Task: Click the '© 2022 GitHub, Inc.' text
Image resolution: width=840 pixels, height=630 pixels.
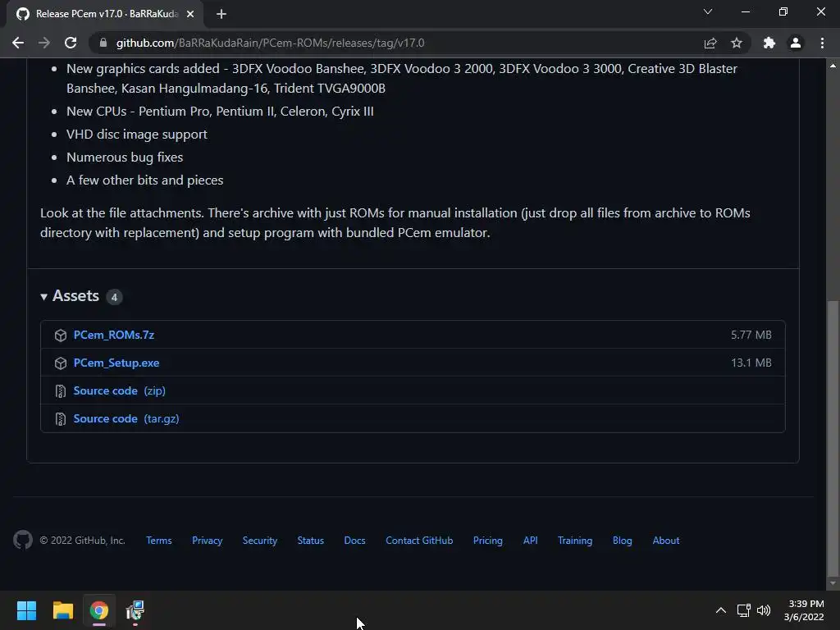Action: [x=83, y=541]
